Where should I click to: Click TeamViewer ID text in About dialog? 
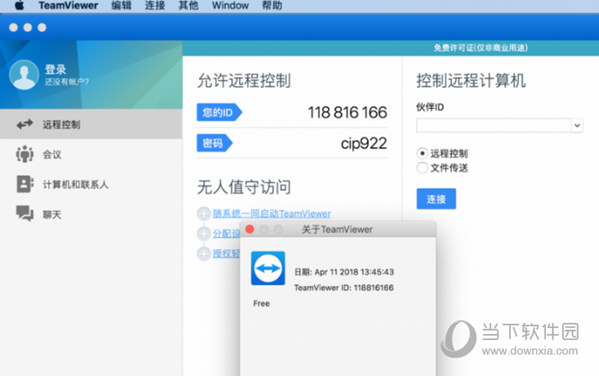(x=344, y=288)
